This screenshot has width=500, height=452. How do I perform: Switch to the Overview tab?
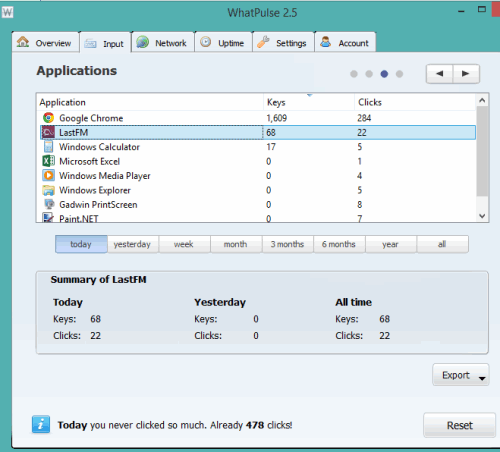click(x=45, y=42)
